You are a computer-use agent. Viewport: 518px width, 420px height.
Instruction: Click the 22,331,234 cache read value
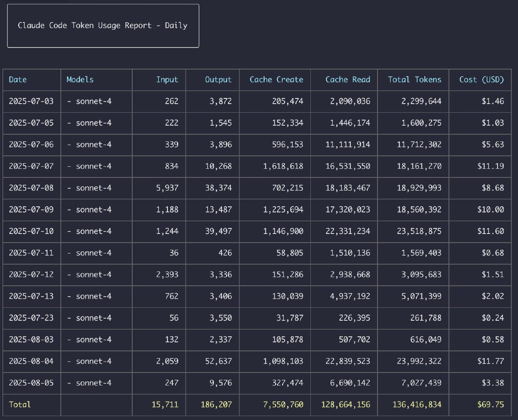coord(348,231)
